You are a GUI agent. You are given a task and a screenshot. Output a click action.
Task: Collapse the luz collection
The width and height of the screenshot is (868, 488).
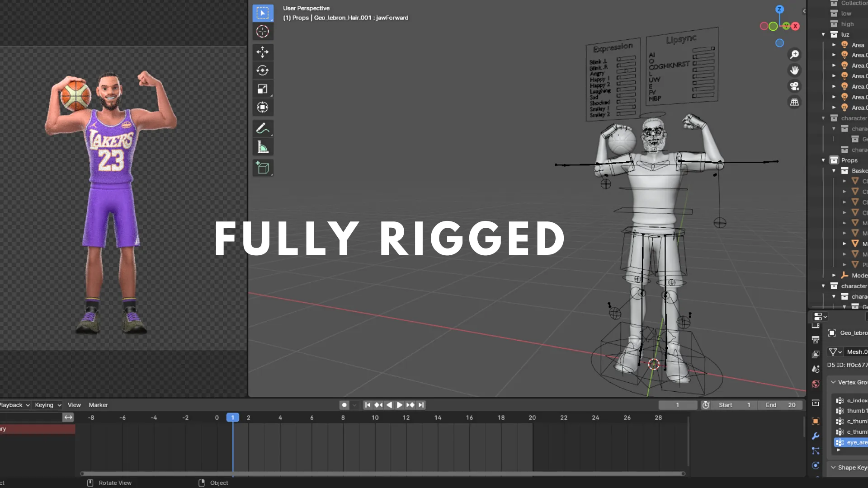823,35
